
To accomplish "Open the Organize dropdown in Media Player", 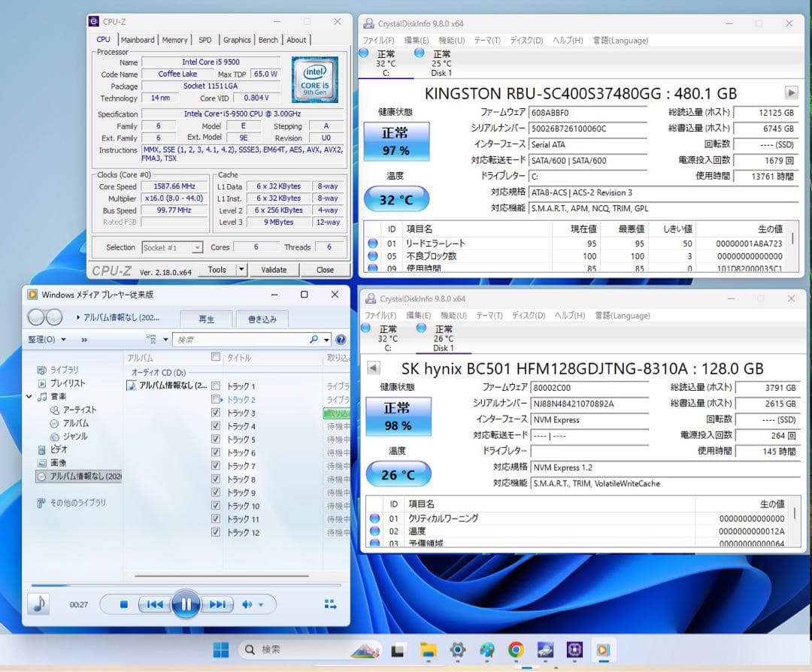I will (x=47, y=340).
